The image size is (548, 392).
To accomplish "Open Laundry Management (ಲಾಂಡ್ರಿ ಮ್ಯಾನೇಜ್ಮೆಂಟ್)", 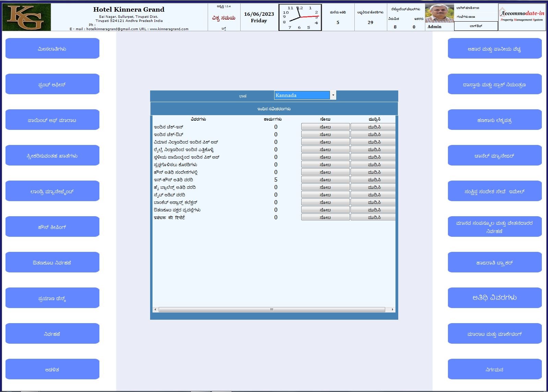I will pos(52,191).
